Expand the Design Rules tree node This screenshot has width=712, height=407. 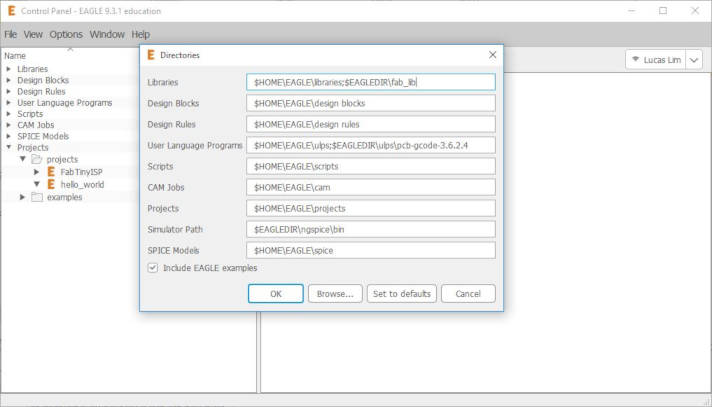(x=8, y=92)
